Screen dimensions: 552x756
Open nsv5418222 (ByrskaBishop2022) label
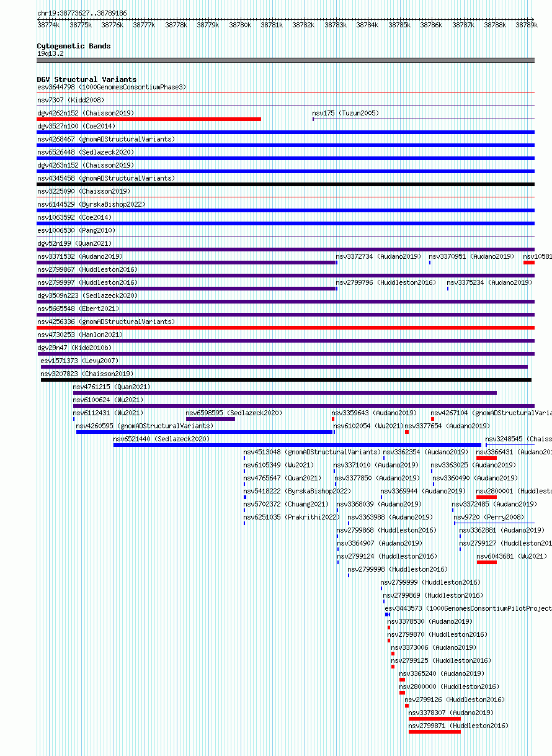[x=297, y=491]
